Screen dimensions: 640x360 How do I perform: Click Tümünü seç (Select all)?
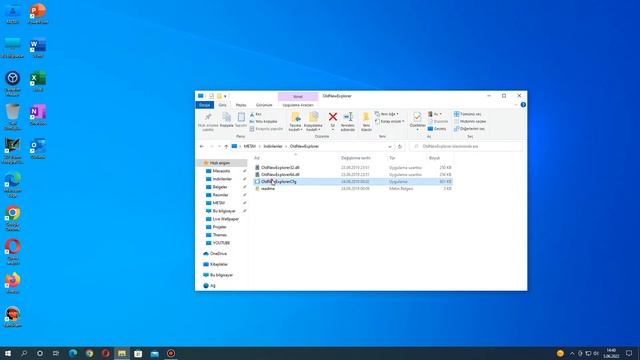468,114
